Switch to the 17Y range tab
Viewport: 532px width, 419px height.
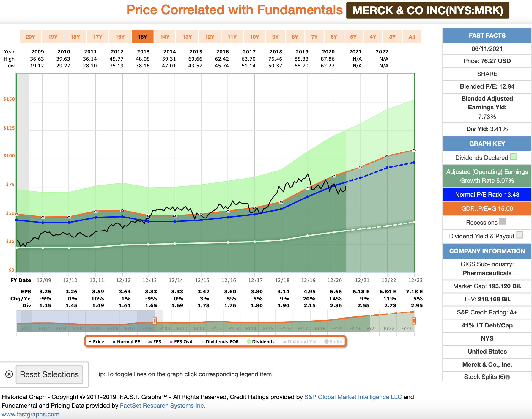pos(97,37)
